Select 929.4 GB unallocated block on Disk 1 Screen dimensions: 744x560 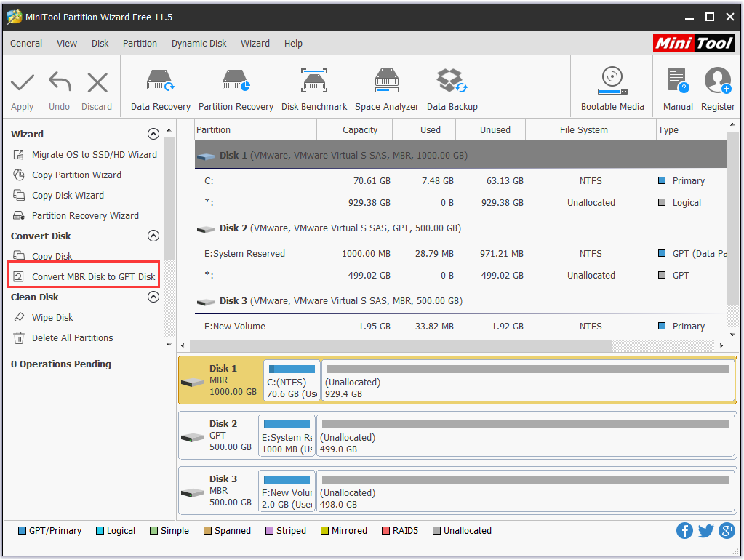coord(528,380)
